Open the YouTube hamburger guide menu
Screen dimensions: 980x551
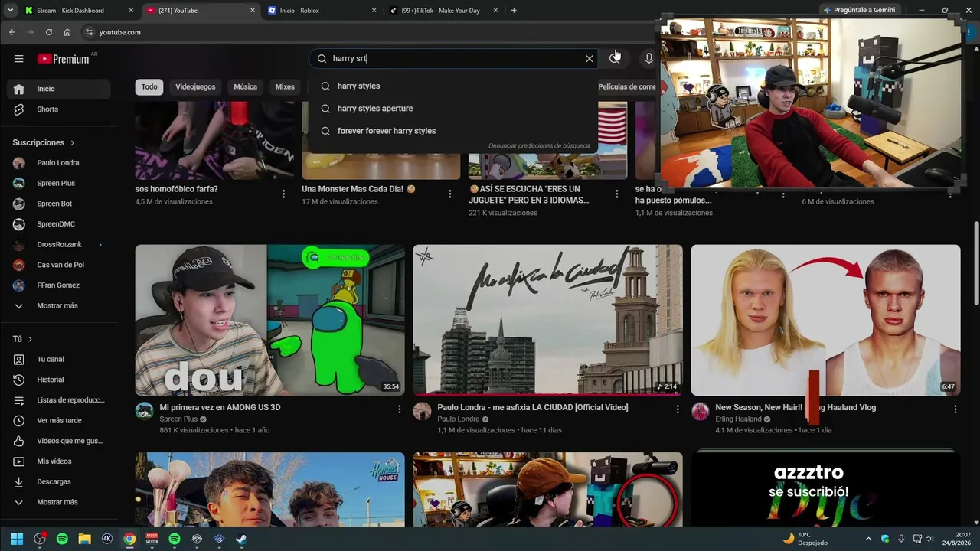[x=19, y=59]
